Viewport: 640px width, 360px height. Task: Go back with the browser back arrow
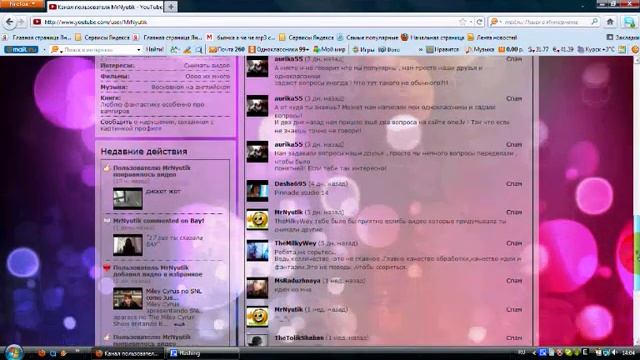pyautogui.click(x=9, y=22)
